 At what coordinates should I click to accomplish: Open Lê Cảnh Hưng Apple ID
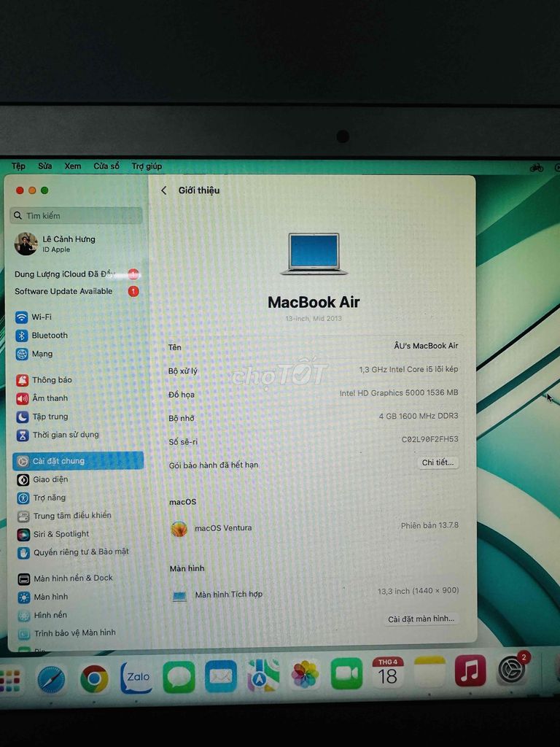click(x=55, y=244)
